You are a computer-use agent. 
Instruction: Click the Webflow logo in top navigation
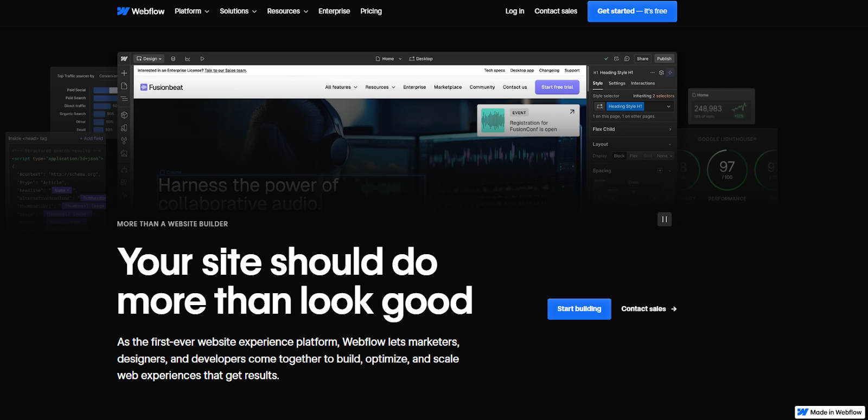pos(141,11)
